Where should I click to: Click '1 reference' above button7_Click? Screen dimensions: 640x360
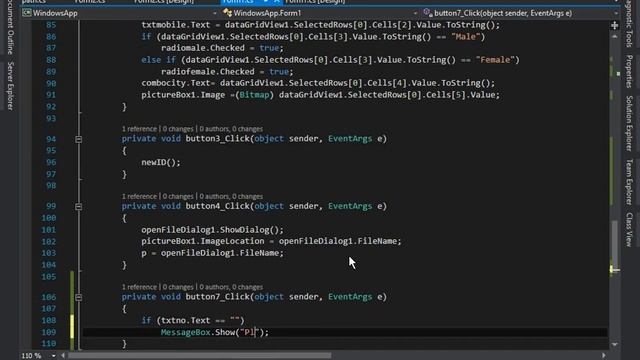tap(139, 287)
